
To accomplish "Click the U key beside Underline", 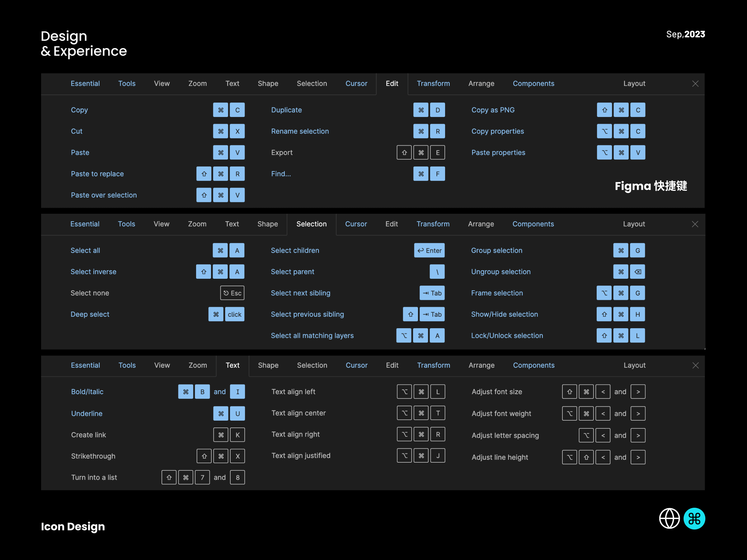I will (x=237, y=413).
